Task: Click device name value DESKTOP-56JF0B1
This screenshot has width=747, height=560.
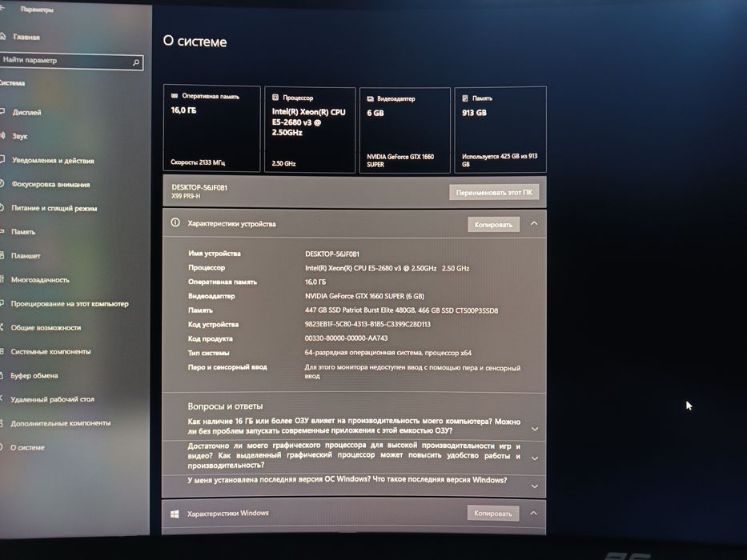Action: 332,254
